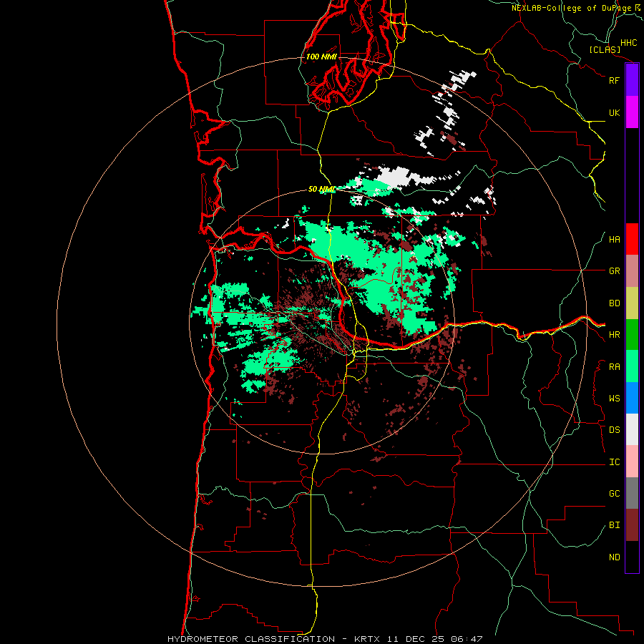Screen dimensions: 644x644
Task: Click the UK magenta legend color swatch
Action: [x=632, y=112]
